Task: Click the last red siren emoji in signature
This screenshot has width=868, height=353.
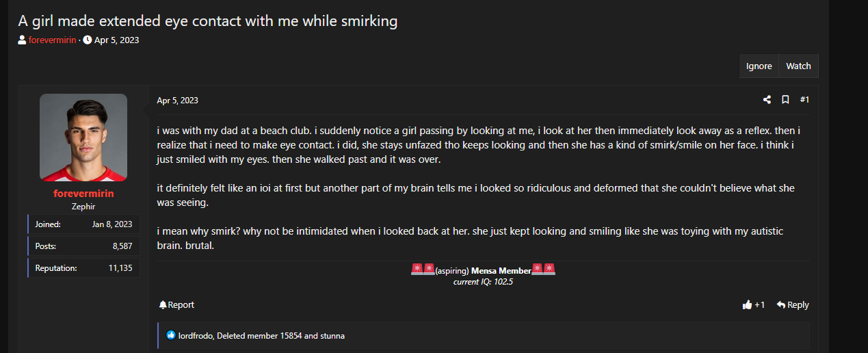Action: [x=549, y=269]
